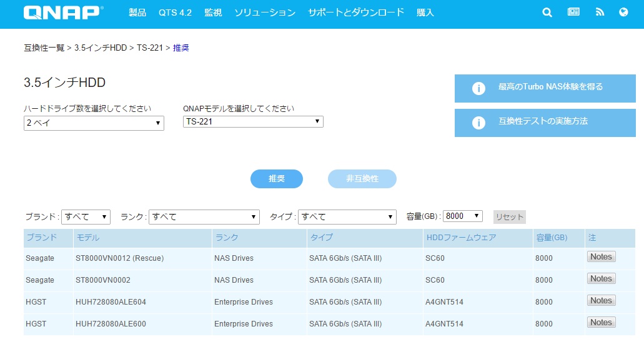
Task: Open the 購入 menu
Action: point(425,13)
